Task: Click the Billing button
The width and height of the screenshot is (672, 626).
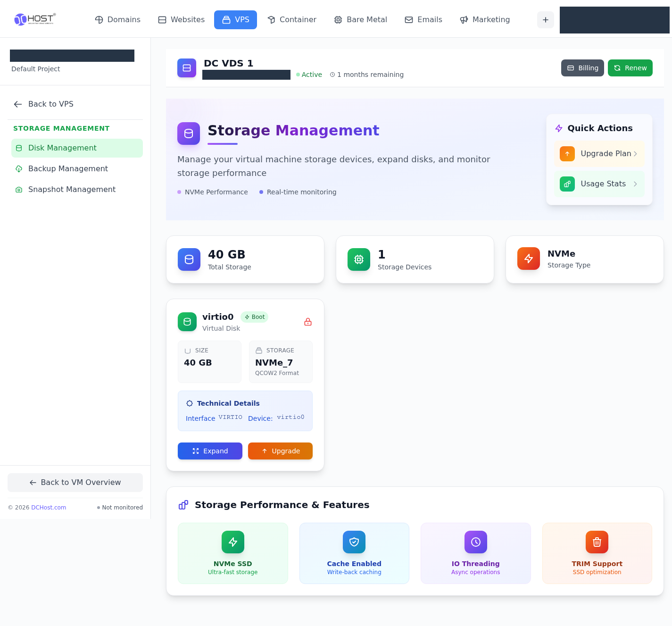Action: coord(582,68)
